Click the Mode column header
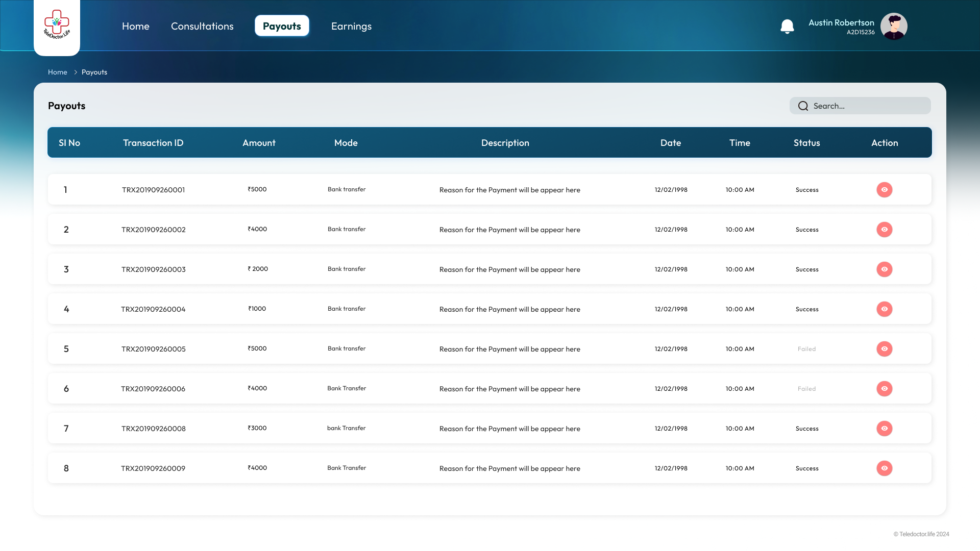The image size is (980, 551). point(346,143)
